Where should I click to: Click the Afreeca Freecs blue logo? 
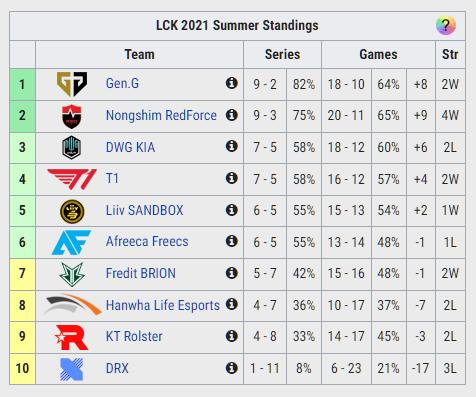[x=71, y=242]
